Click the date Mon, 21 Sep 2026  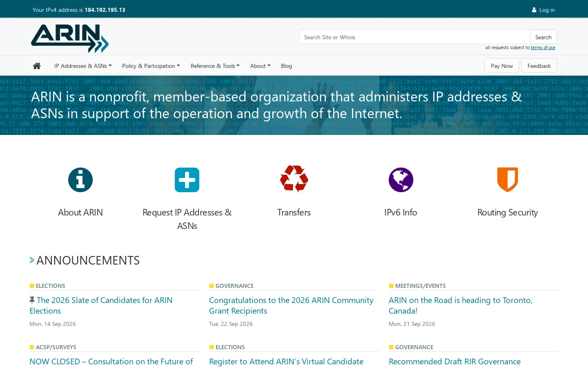412,324
